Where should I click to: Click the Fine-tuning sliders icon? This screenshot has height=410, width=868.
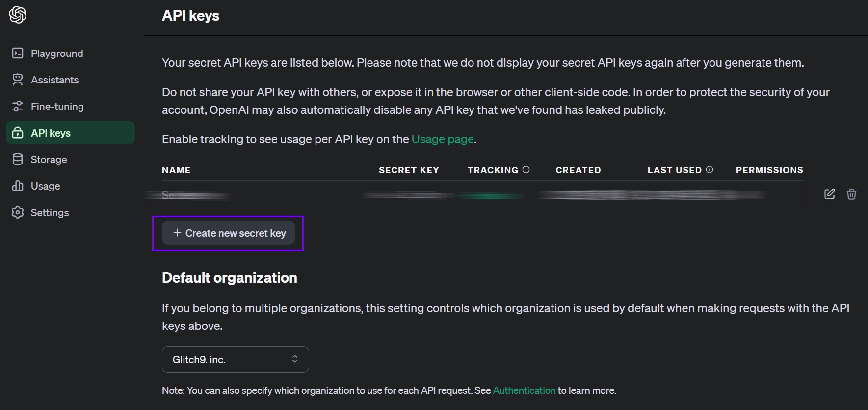click(18, 106)
